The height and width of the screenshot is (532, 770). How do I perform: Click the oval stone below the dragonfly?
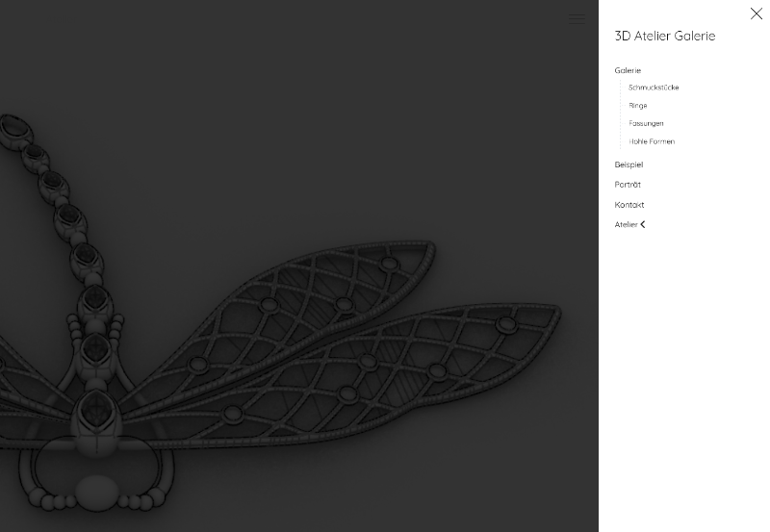click(x=94, y=493)
